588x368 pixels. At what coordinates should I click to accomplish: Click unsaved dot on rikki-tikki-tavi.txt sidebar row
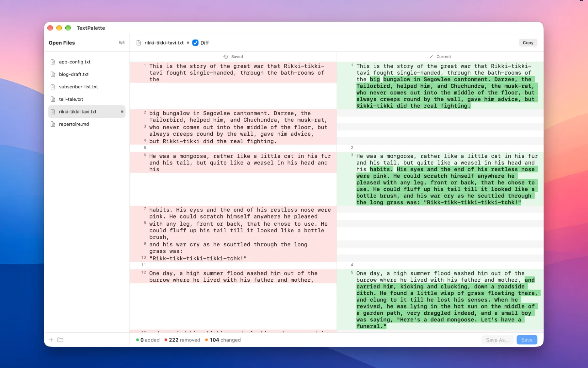[122, 112]
